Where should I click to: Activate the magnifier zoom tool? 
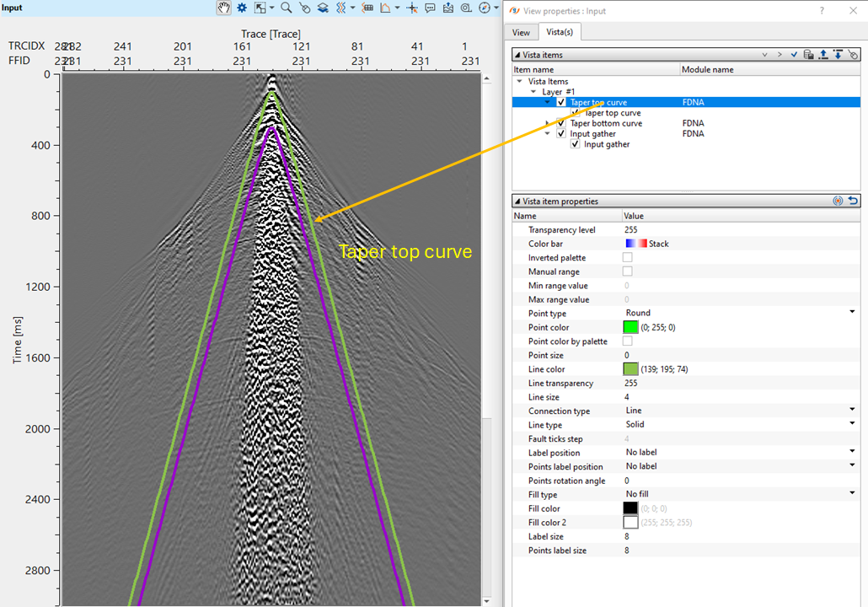click(286, 8)
